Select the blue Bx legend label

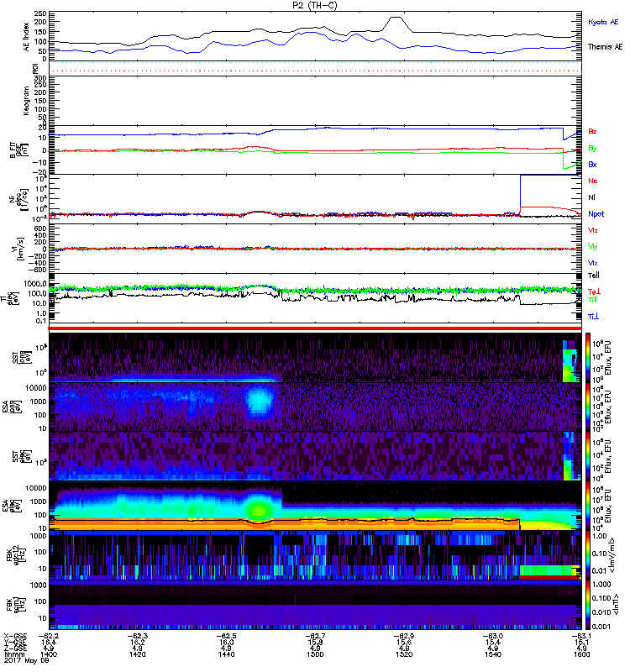(592, 165)
